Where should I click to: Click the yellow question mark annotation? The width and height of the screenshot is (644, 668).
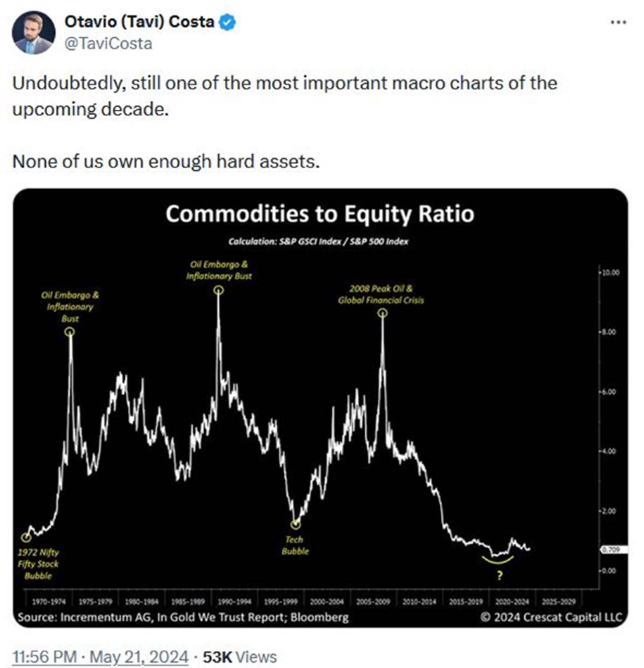[x=499, y=575]
